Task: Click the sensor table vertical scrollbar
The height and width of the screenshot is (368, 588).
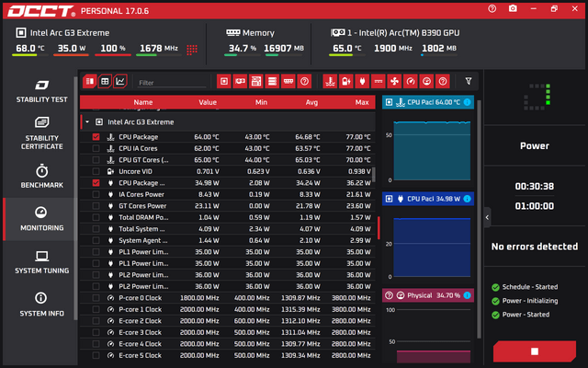Action: [x=374, y=174]
